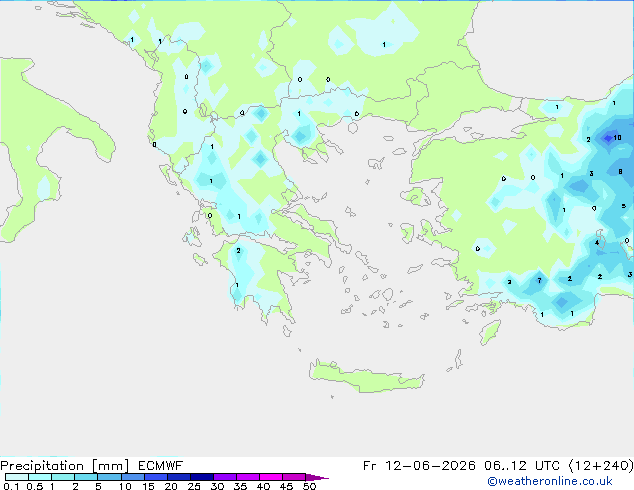Click the legend label '35'

tap(240, 486)
